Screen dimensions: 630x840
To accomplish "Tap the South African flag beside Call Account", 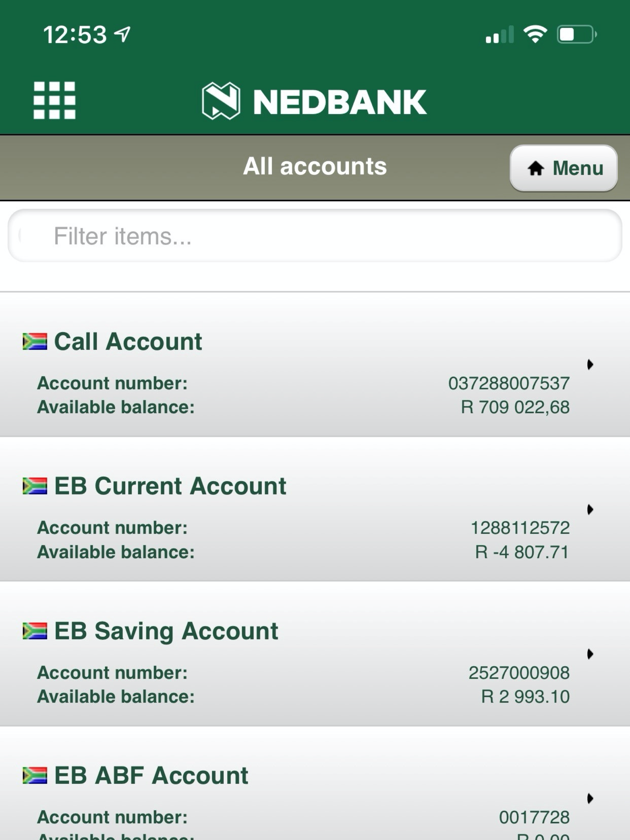I will 35,341.
